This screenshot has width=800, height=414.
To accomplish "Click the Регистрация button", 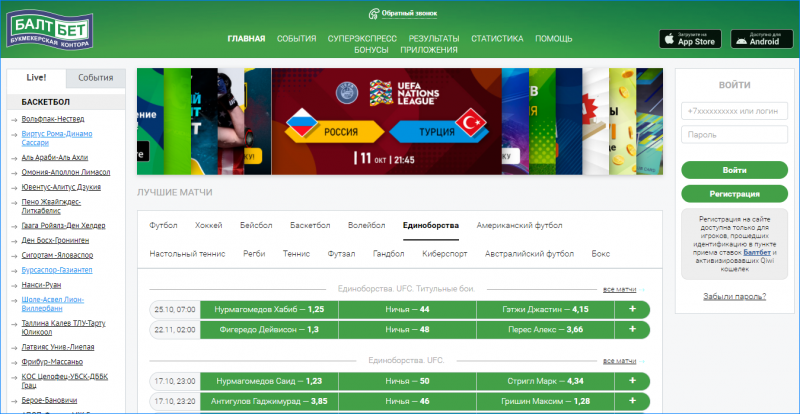I will (x=735, y=194).
